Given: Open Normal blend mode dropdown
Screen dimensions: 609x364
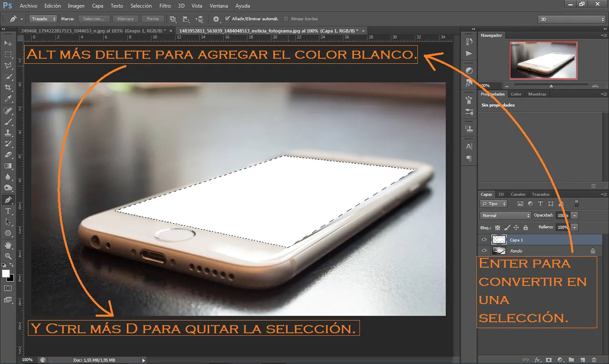Looking at the screenshot, I should click(x=505, y=216).
